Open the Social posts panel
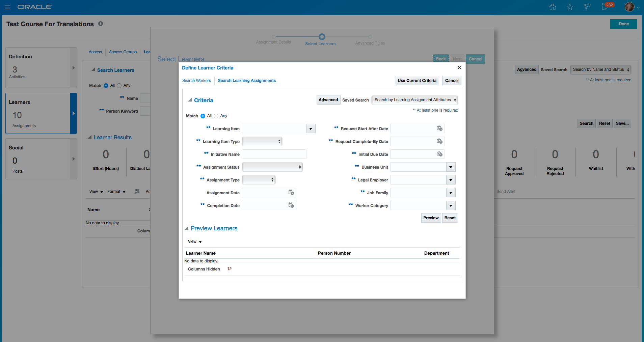Screen dimensions: 644x342 click(41, 159)
